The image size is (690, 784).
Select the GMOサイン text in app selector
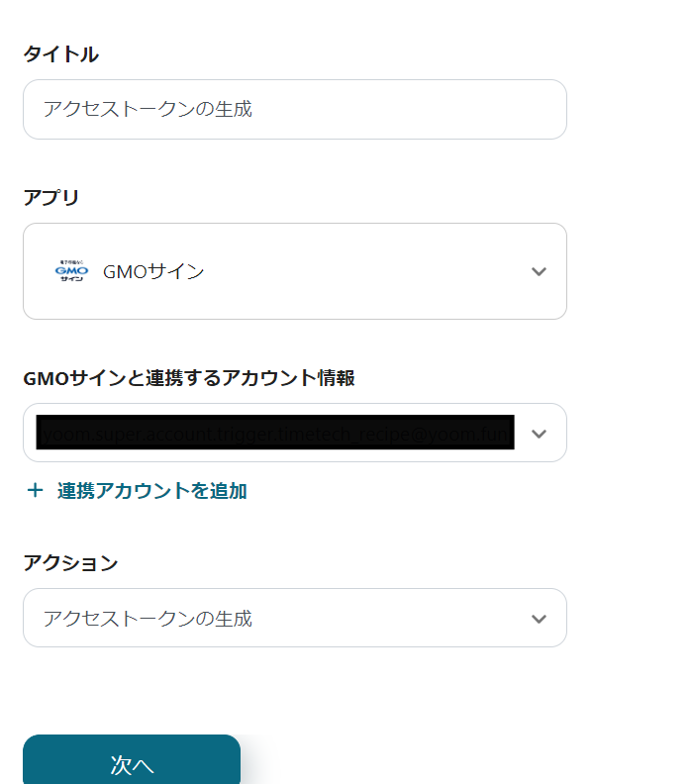[153, 271]
